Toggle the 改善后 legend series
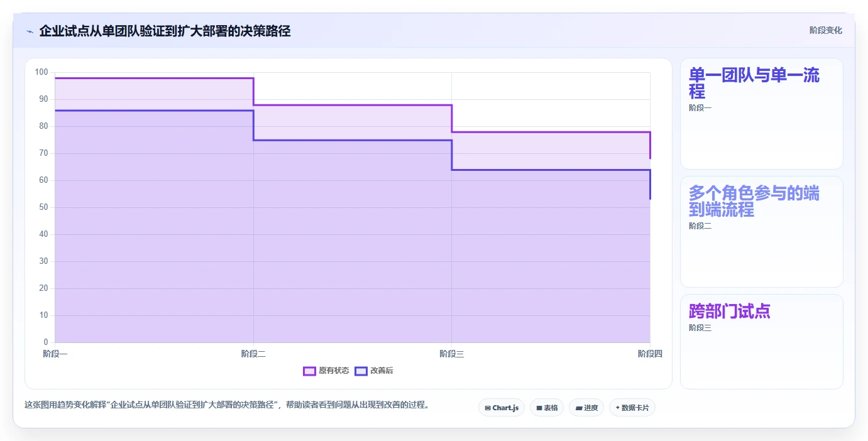Screen dimensions: 868x441 coord(374,371)
